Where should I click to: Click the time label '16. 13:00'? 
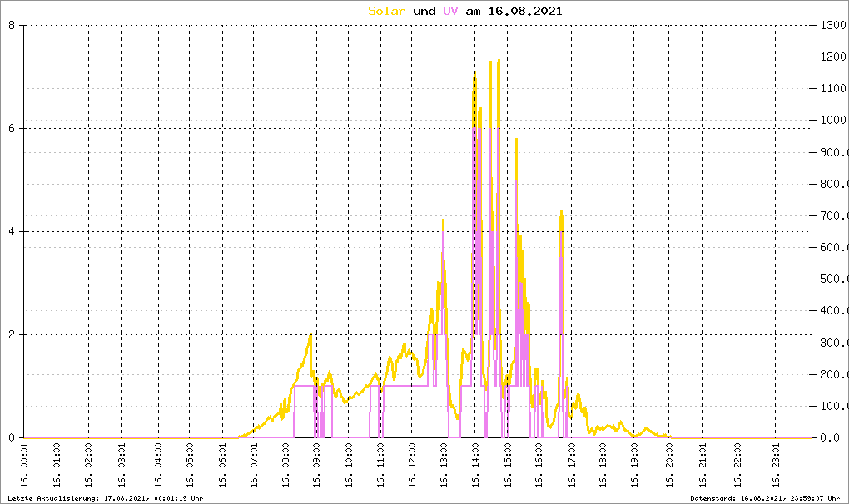444,466
